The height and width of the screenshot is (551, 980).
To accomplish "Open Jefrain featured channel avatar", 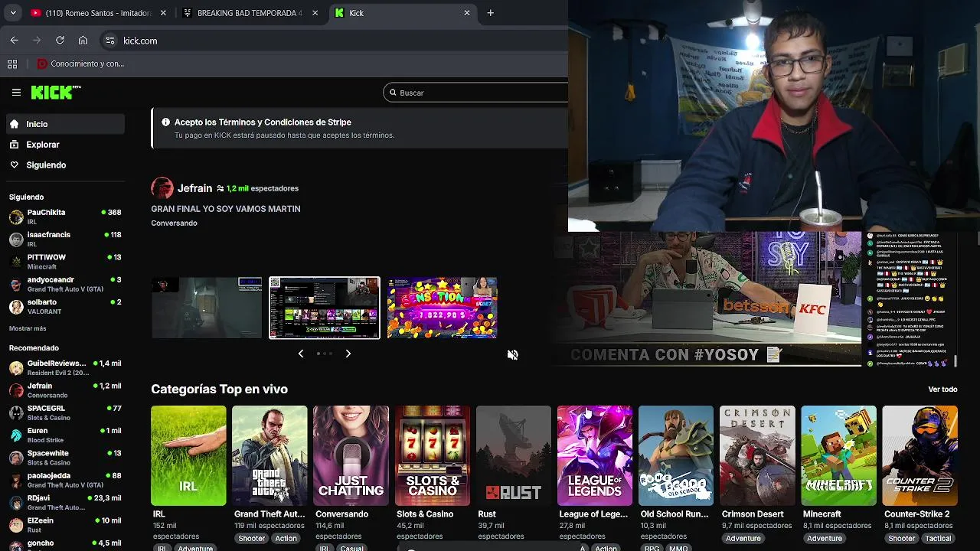I will tap(162, 188).
